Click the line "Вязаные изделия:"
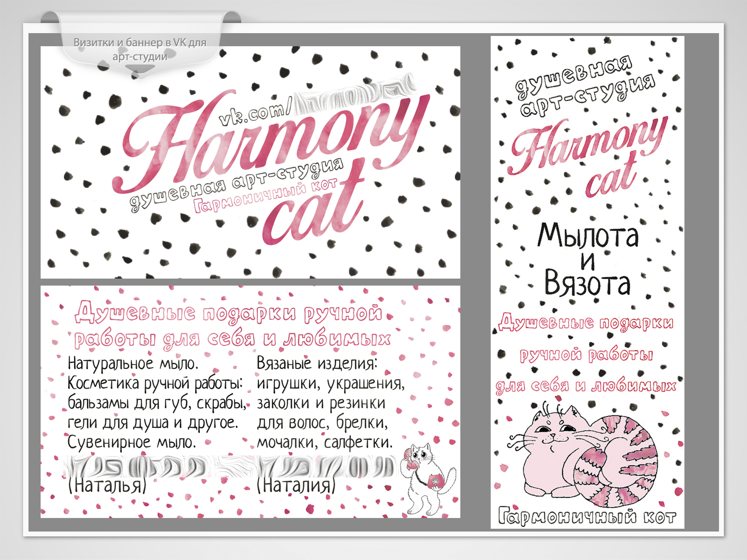The image size is (747, 560). (x=317, y=363)
